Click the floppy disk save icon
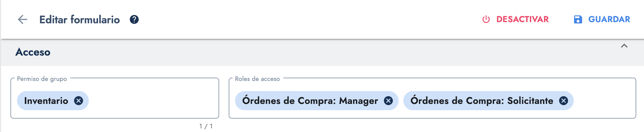This screenshot has width=644, height=132. pos(578,19)
